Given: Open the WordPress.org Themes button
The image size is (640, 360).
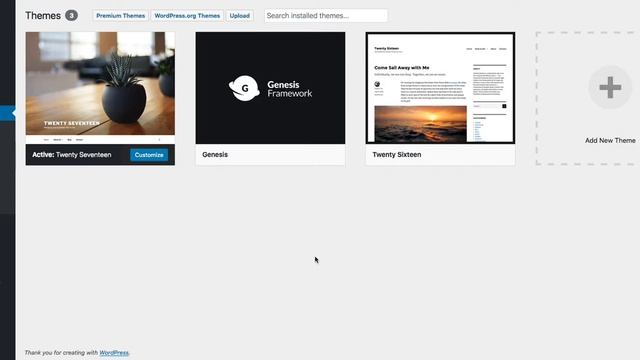Looking at the screenshot, I should pyautogui.click(x=187, y=16).
